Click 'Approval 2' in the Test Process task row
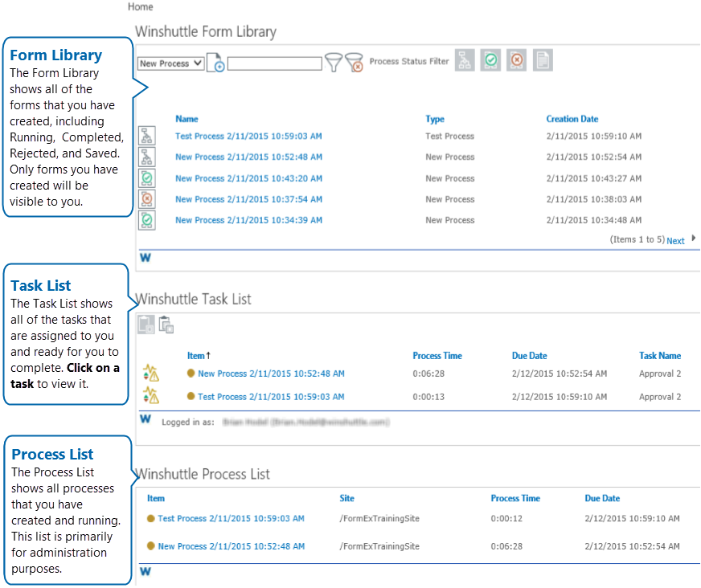 [x=660, y=397]
